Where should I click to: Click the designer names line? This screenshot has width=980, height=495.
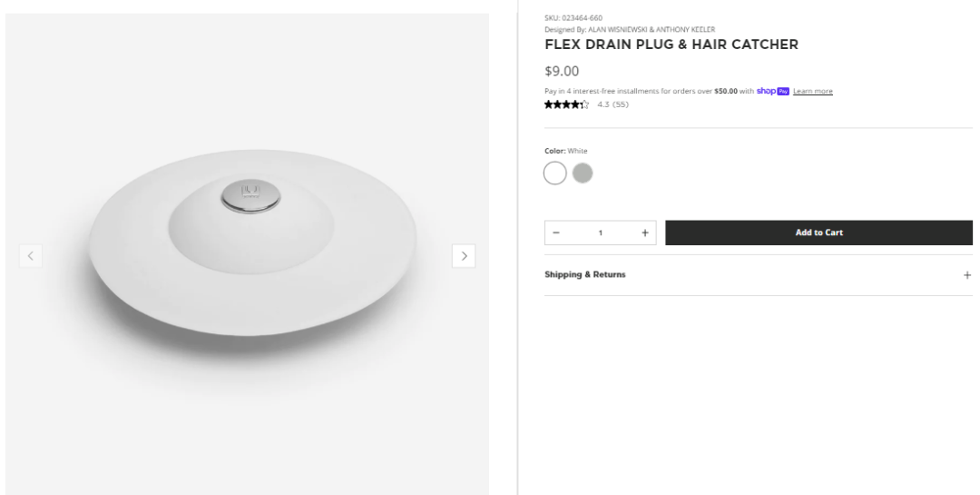630,29
